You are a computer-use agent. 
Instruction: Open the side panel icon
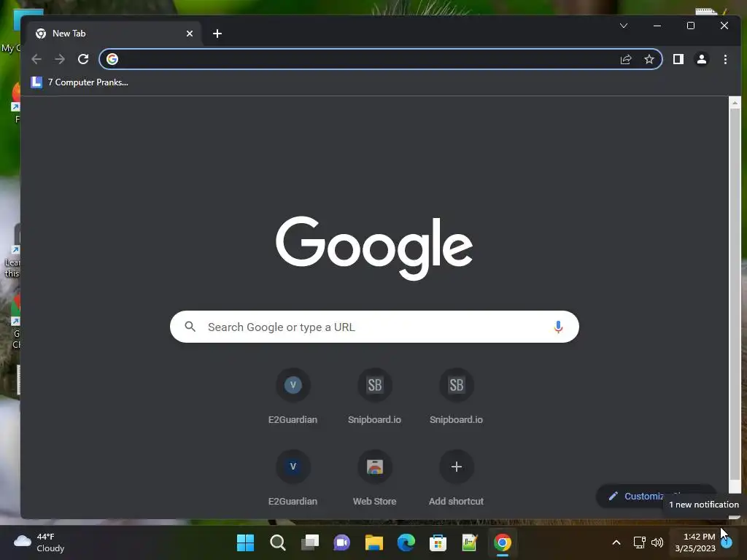678,59
